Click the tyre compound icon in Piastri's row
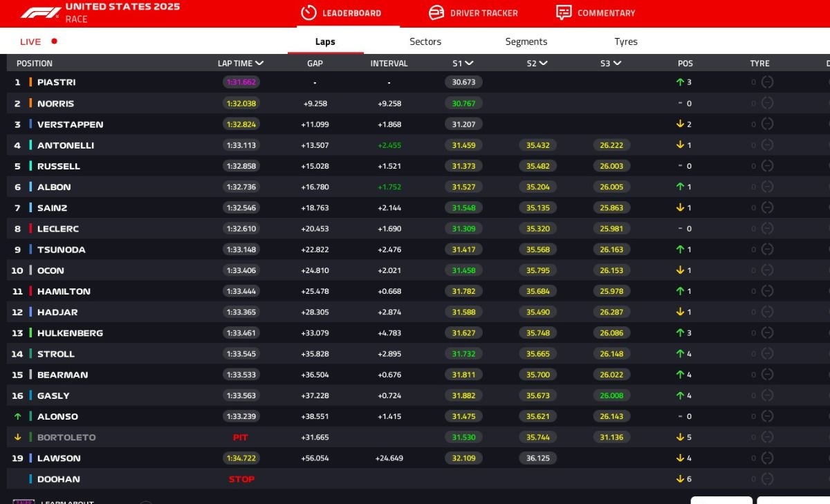The image size is (830, 504). point(767,82)
